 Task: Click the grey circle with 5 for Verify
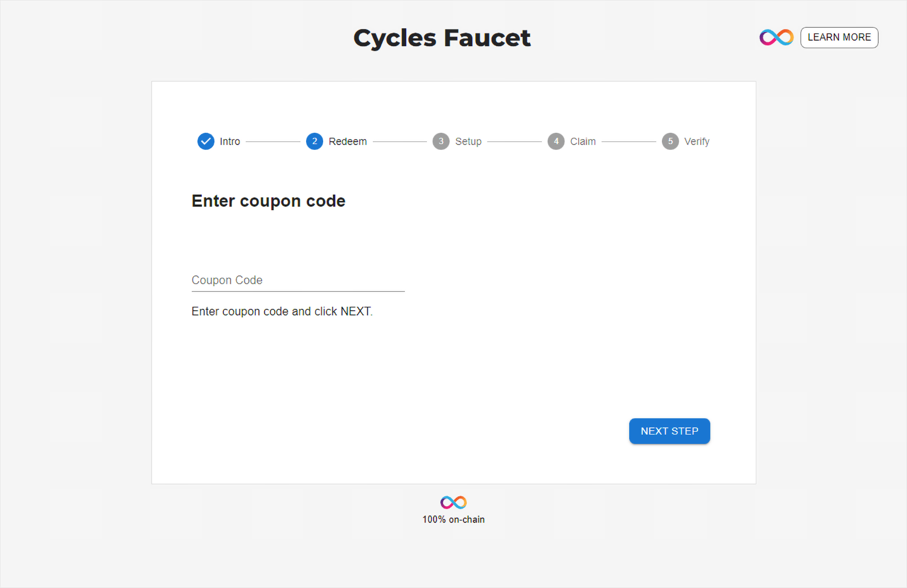tap(671, 140)
